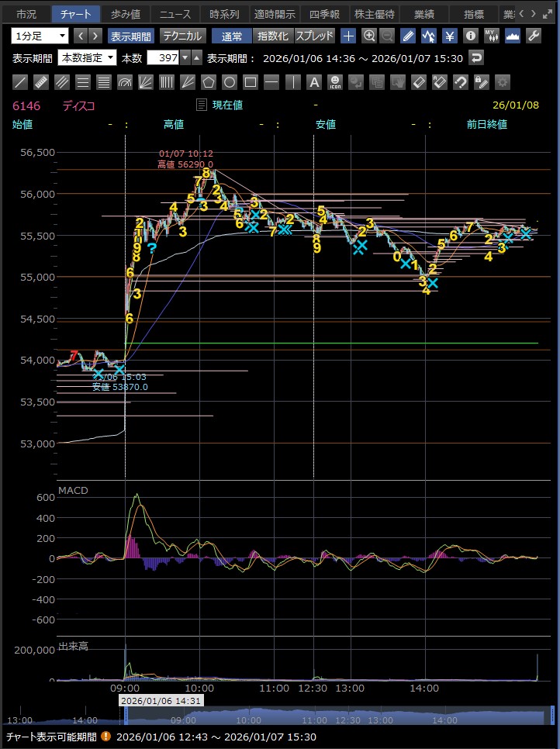This screenshot has width=560, height=749.
Task: Enable スプレッド chart mode
Action: (x=314, y=36)
